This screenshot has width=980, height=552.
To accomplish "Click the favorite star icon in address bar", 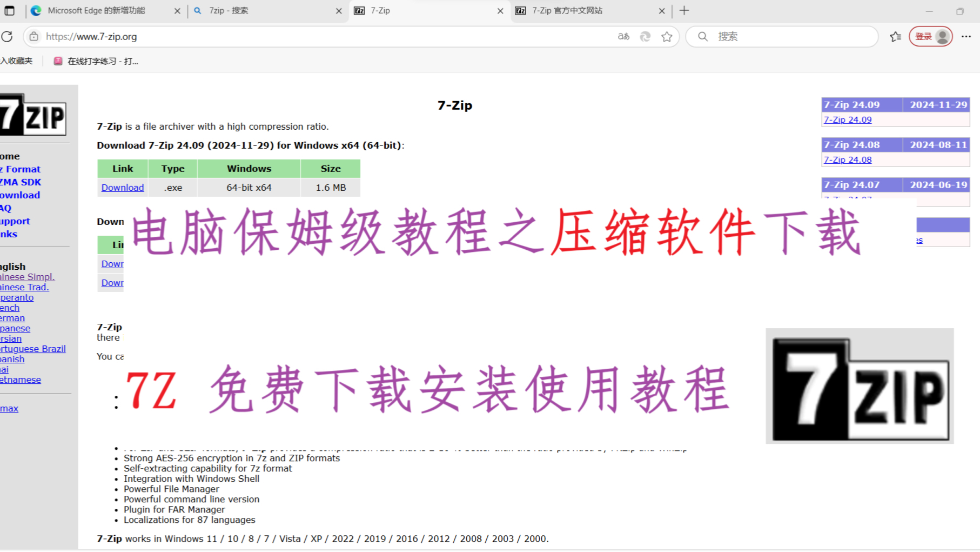I will 667,36.
